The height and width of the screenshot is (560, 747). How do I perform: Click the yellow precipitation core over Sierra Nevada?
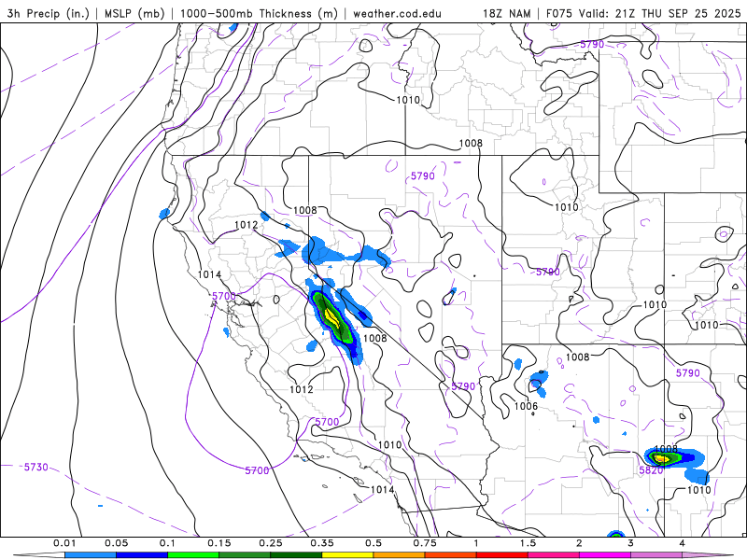pyautogui.click(x=331, y=316)
